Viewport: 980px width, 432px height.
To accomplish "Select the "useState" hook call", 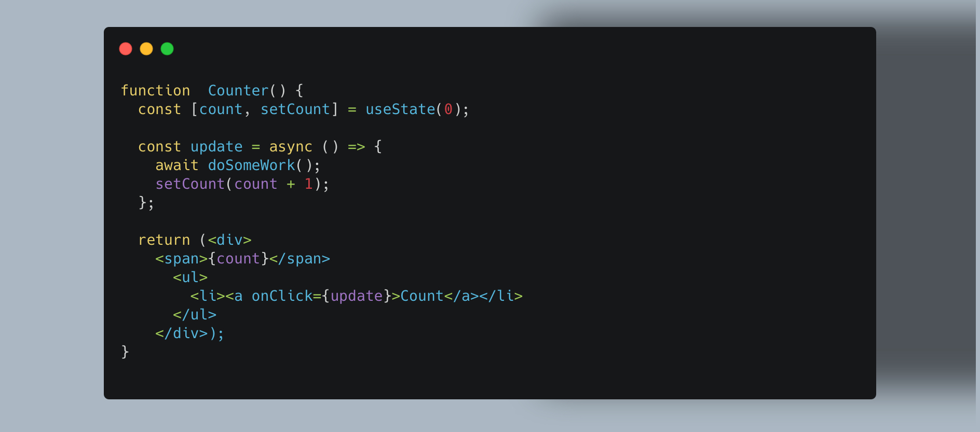I will point(400,109).
